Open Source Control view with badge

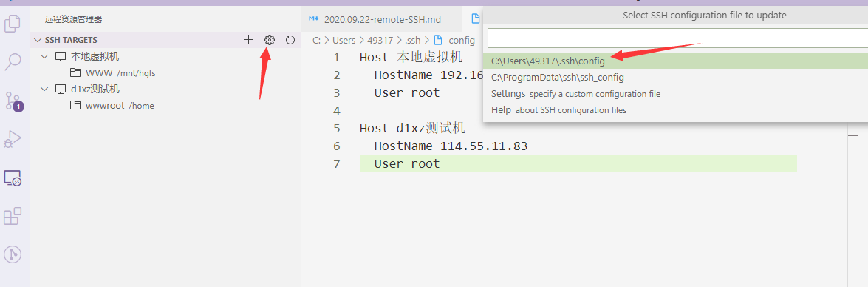(13, 101)
